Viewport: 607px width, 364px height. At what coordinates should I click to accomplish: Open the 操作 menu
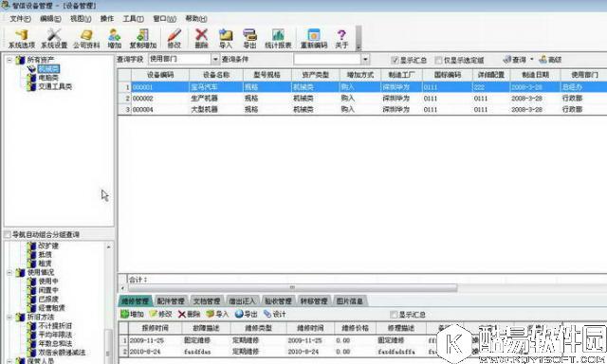coord(107,19)
